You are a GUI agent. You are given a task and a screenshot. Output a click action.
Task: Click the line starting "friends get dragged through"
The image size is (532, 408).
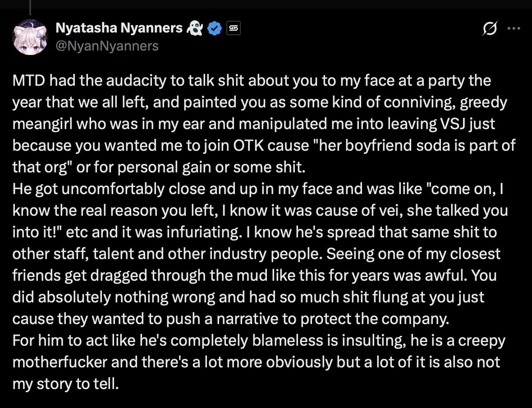click(254, 275)
